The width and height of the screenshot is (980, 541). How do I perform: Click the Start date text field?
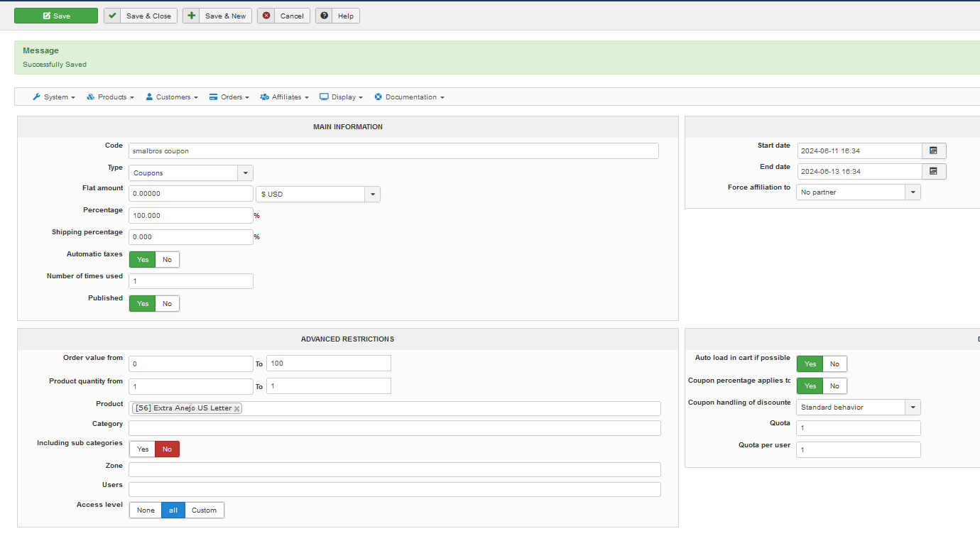coord(859,151)
